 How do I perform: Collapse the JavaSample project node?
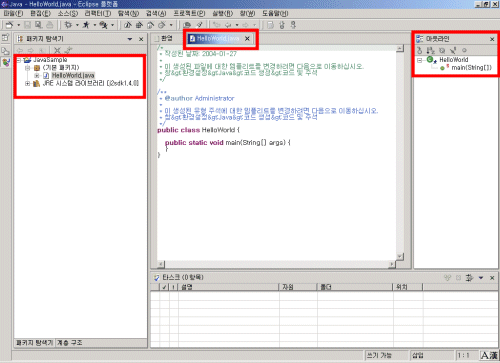(19, 60)
